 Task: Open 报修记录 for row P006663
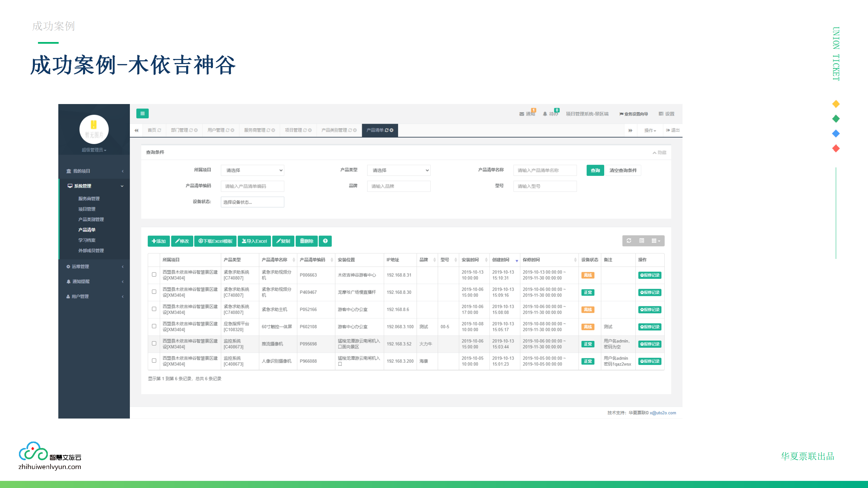pos(650,275)
